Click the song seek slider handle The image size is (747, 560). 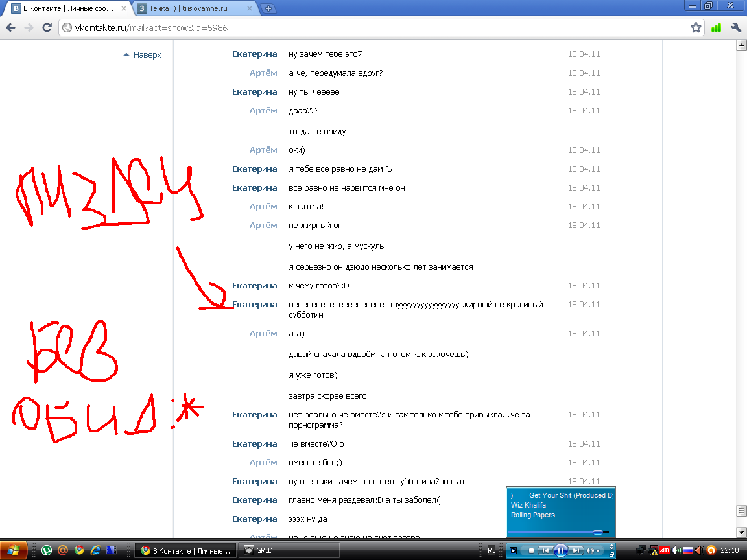[598, 532]
